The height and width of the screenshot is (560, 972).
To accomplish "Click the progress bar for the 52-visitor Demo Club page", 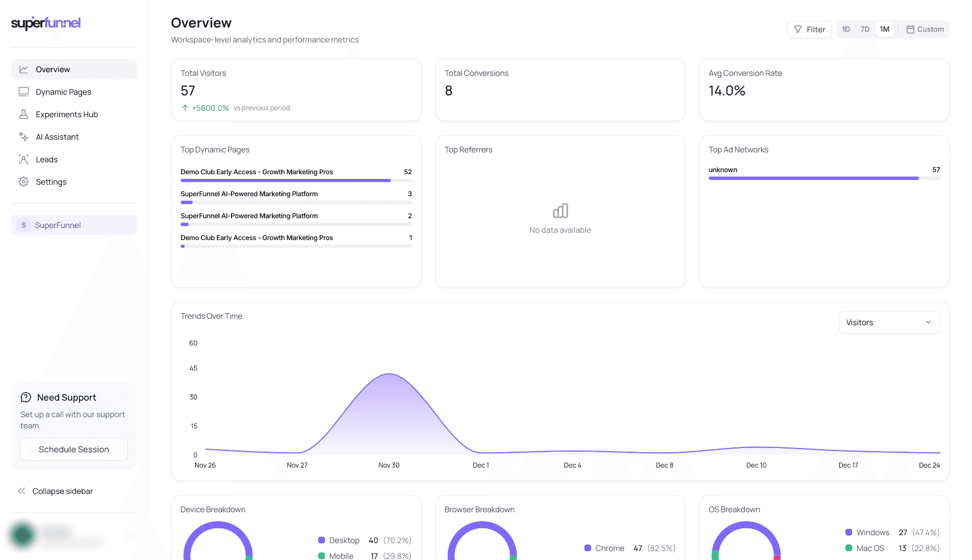I will (296, 180).
